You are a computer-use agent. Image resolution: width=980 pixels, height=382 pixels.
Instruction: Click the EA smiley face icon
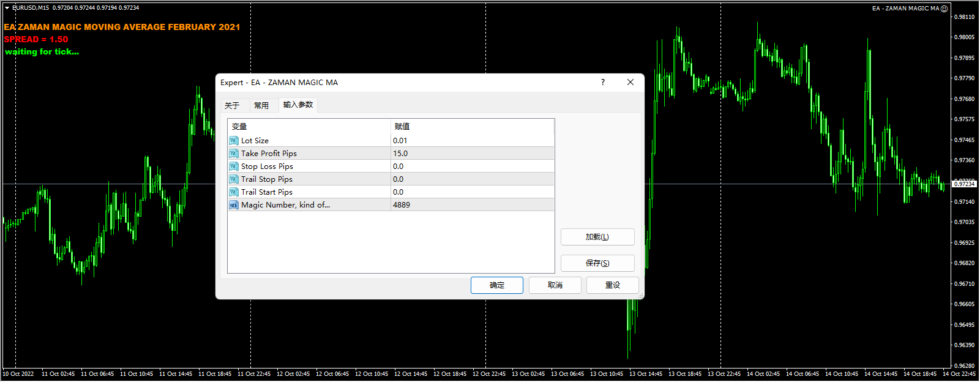(x=944, y=9)
